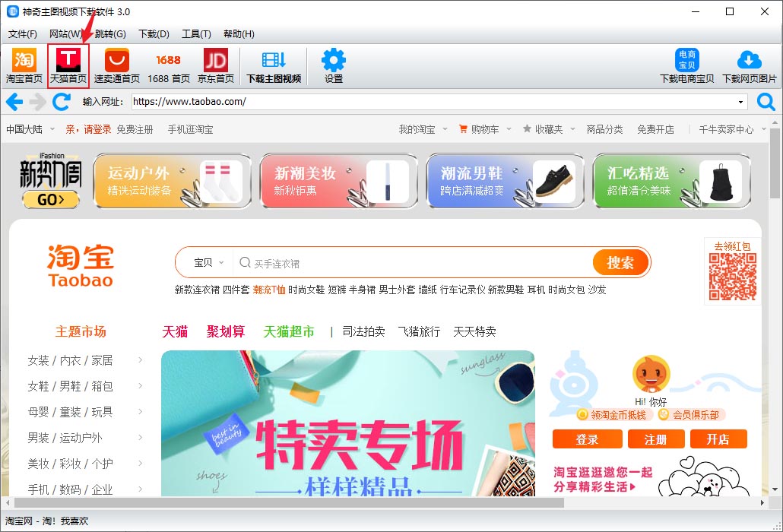Viewport: 783px width, 532px height.
Task: Open the 司法拍卖 link
Action: [x=363, y=331]
